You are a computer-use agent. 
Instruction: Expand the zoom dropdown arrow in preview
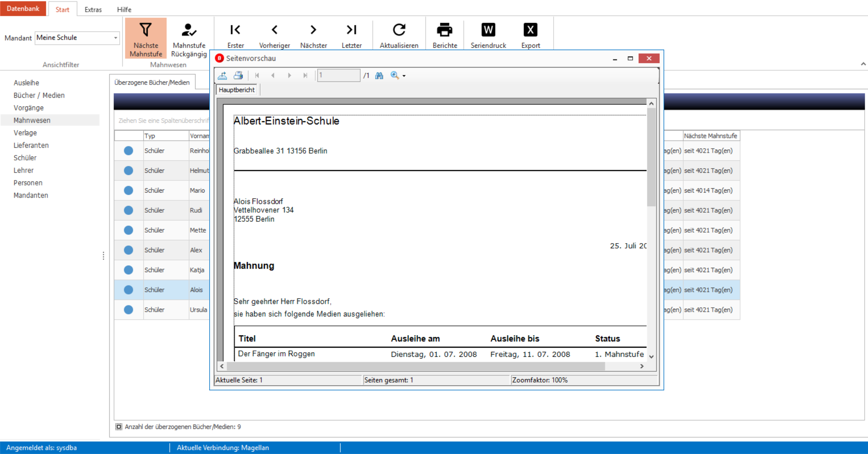(404, 76)
